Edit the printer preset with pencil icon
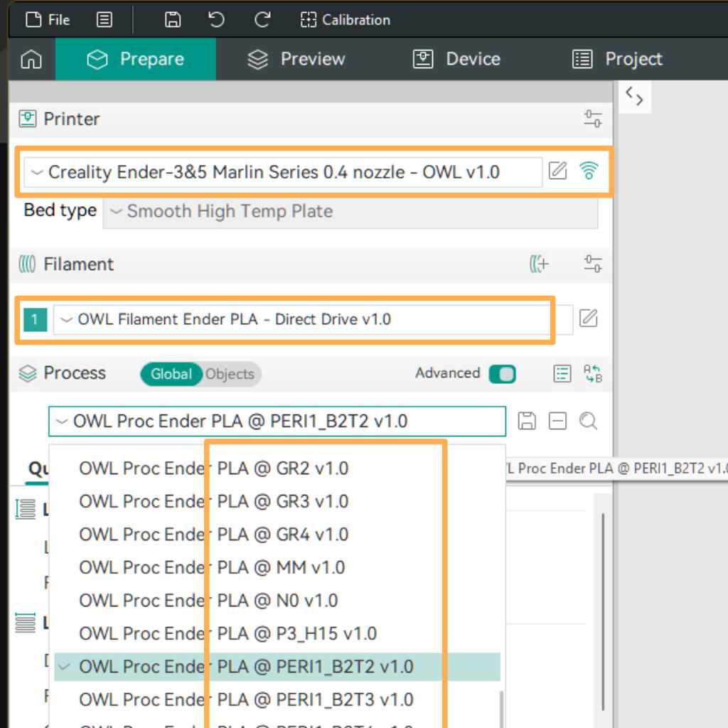This screenshot has height=728, width=728. coord(558,171)
